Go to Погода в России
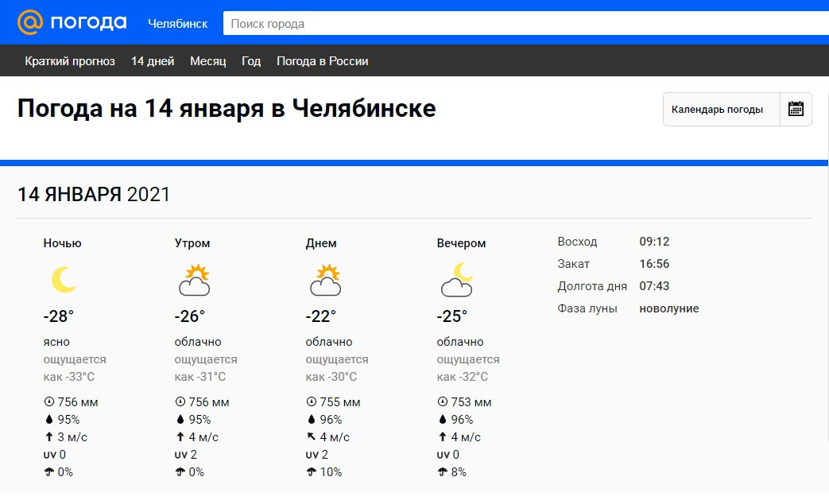Viewport: 829px width, 504px height. click(323, 61)
